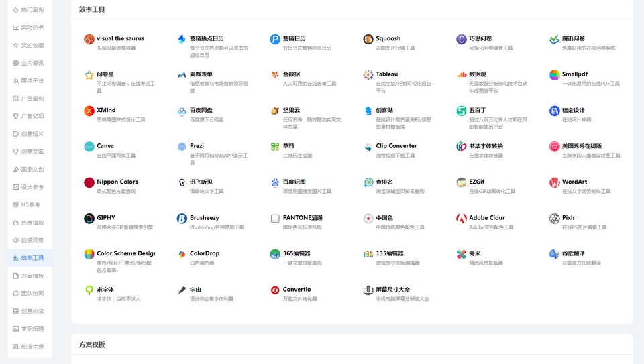The width and height of the screenshot is (644, 364).
Task: Click the EZGif tool link
Action: [x=477, y=182]
